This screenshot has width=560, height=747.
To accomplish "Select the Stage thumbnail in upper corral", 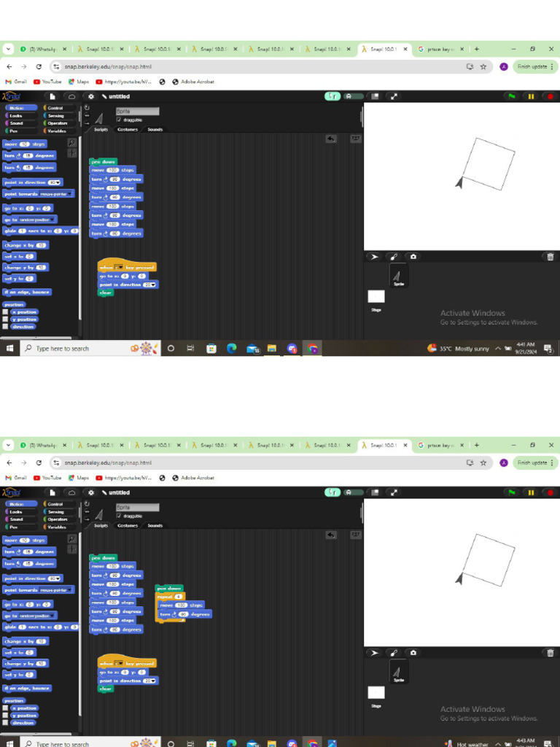I will pos(376,296).
